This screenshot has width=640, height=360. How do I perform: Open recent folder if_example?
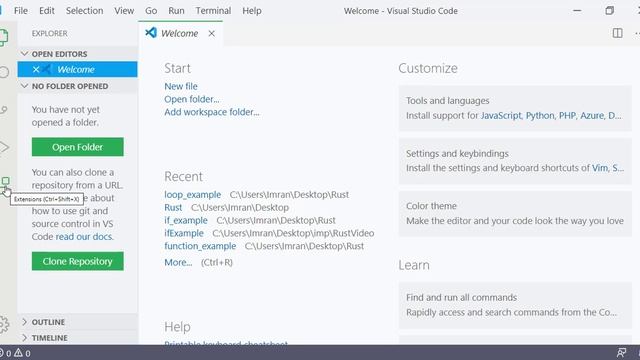click(x=186, y=220)
